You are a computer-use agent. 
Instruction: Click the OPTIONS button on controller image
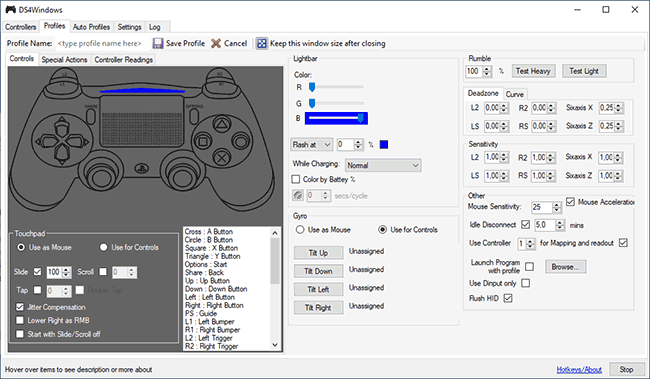pos(193,116)
